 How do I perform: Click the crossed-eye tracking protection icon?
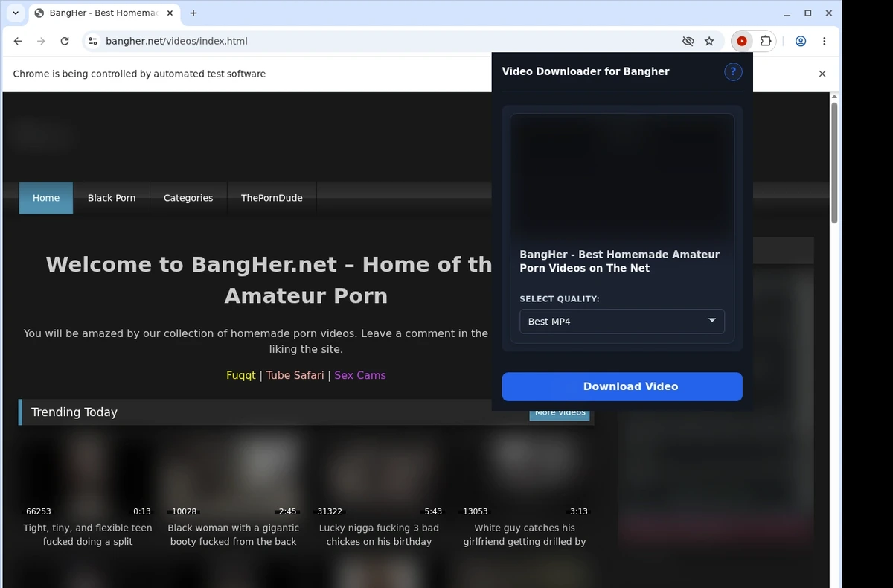coord(688,41)
